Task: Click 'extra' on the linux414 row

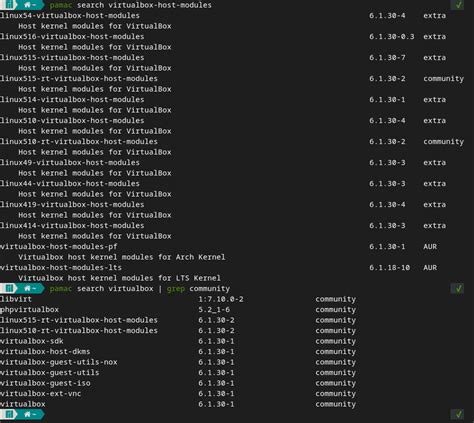Action: tap(434, 226)
